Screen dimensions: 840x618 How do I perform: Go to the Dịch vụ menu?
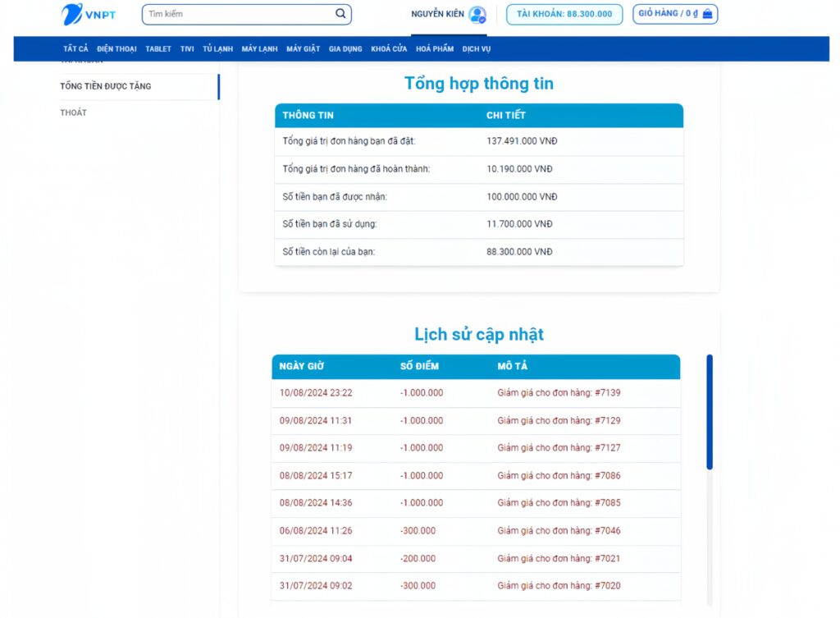coord(477,49)
